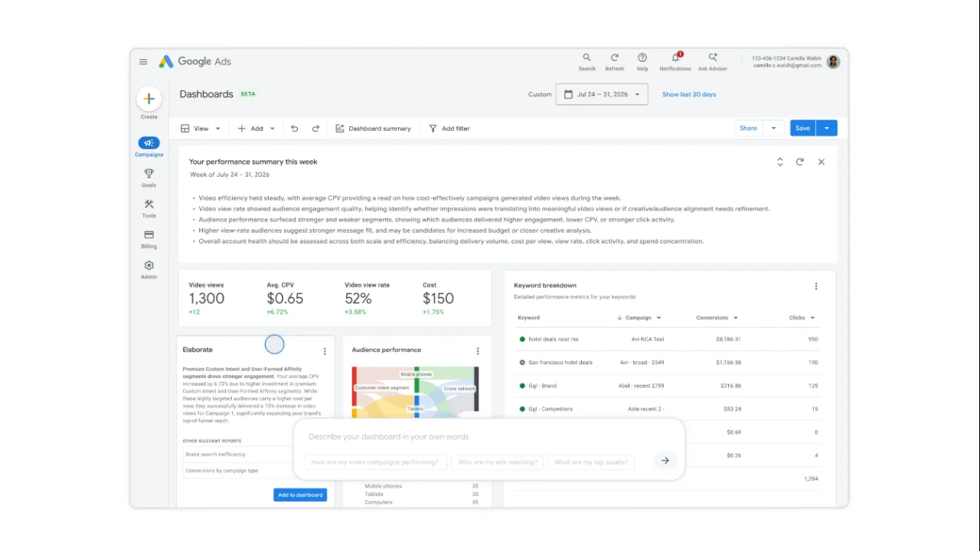Image resolution: width=980 pixels, height=551 pixels.
Task: Open the View dropdown
Action: 201,129
